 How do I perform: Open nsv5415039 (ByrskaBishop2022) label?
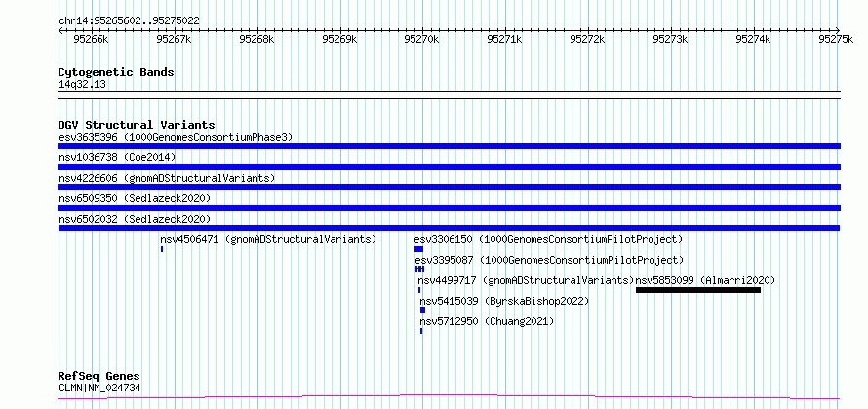pos(504,301)
